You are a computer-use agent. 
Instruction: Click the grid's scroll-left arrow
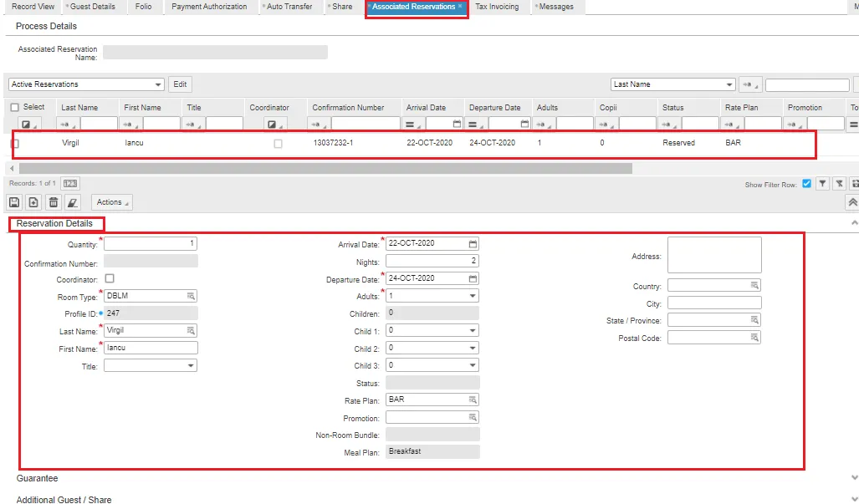12,169
